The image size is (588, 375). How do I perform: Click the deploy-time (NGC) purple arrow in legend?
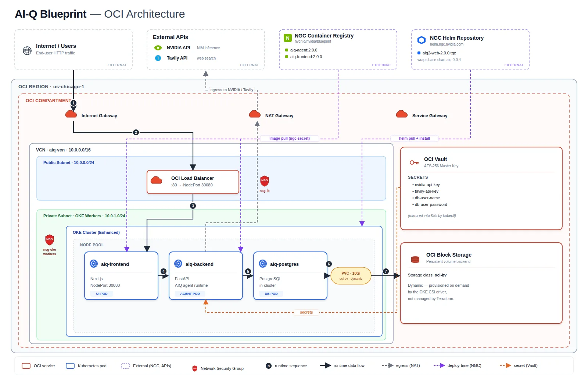[x=439, y=365]
